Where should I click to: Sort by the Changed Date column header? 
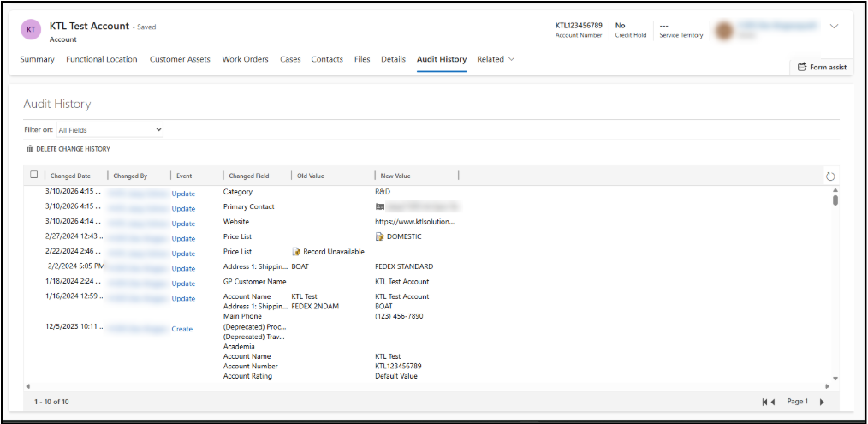(71, 176)
